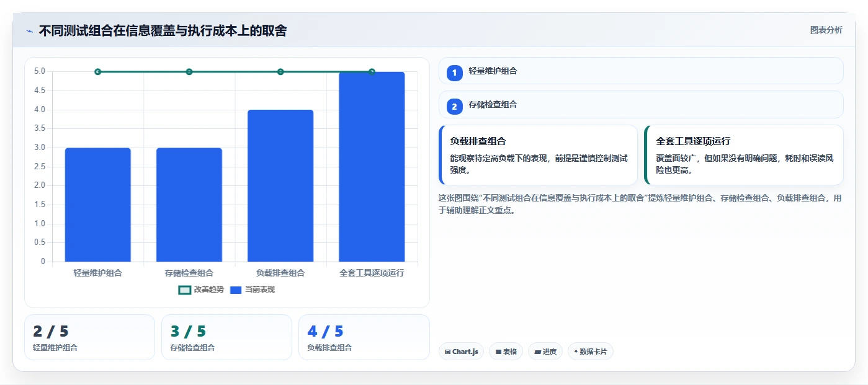The image size is (868, 385).
Task: Click the y-axis value 5.0
Action: (40, 71)
